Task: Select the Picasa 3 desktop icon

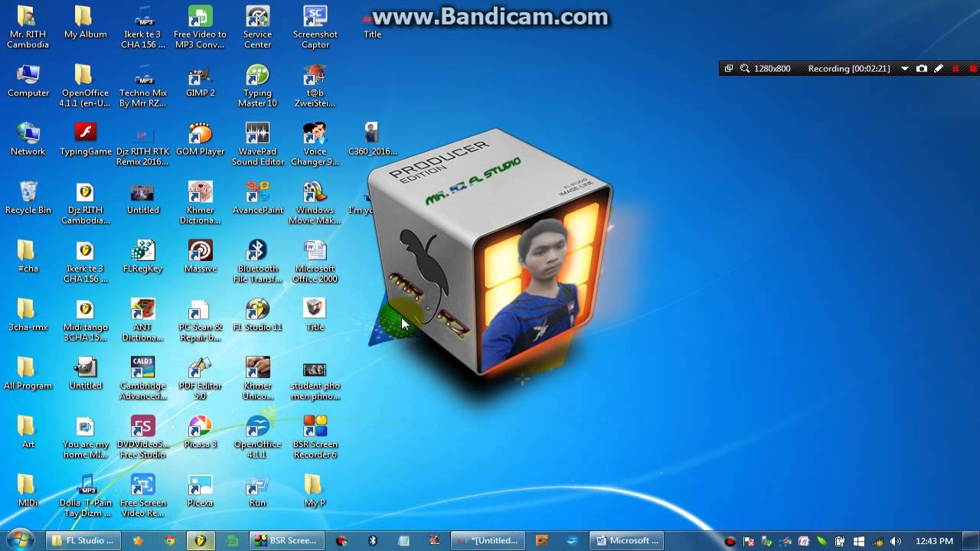Action: coord(200,432)
